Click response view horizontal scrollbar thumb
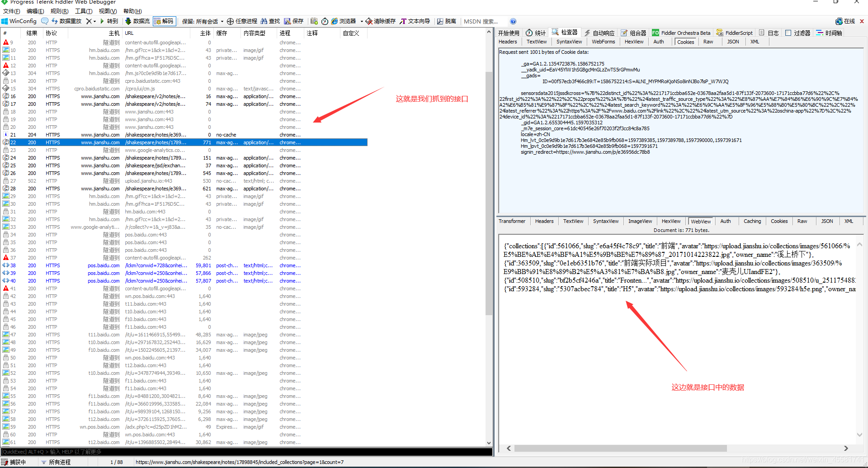This screenshot has width=868, height=468. pyautogui.click(x=620, y=448)
